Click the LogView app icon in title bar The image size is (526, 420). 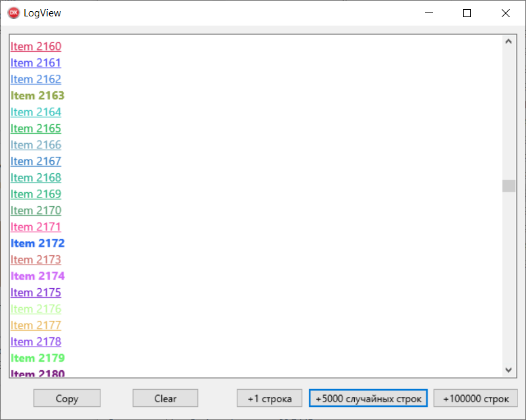[x=13, y=13]
